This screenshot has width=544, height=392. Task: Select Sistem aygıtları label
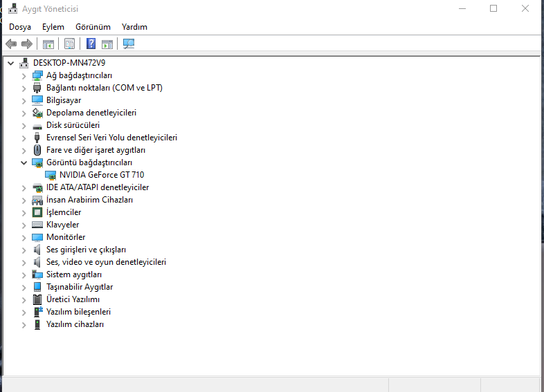pyautogui.click(x=74, y=274)
